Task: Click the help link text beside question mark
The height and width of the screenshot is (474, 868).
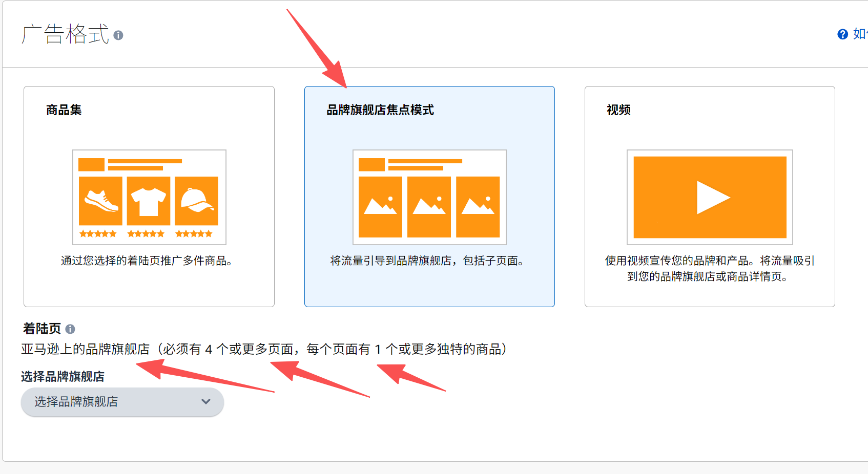Action: [859, 34]
